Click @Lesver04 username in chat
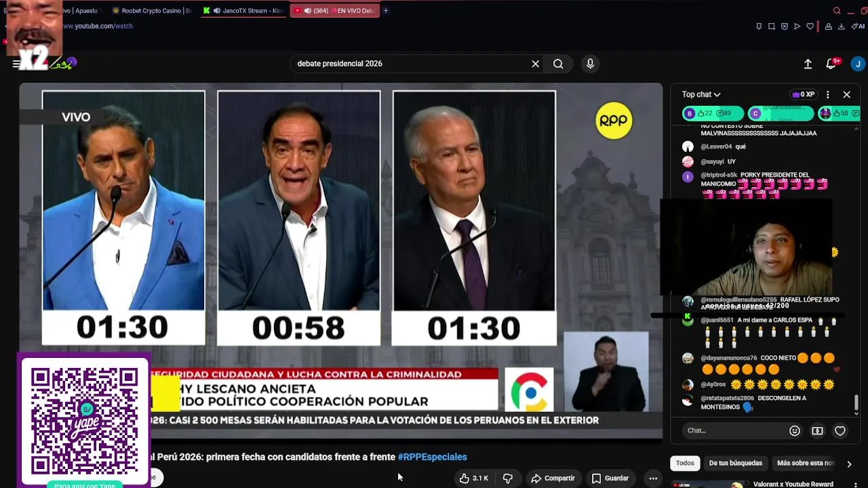 click(x=716, y=146)
